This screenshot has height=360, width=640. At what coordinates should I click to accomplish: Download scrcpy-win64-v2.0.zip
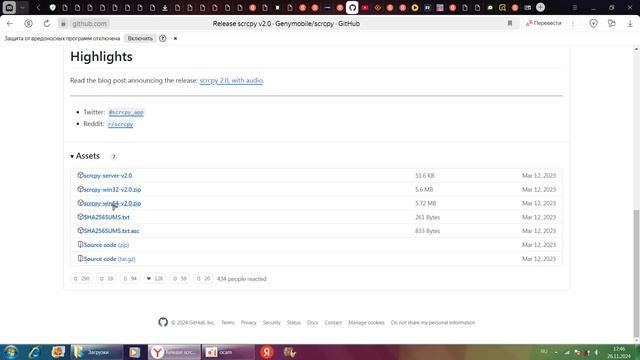[x=112, y=203]
